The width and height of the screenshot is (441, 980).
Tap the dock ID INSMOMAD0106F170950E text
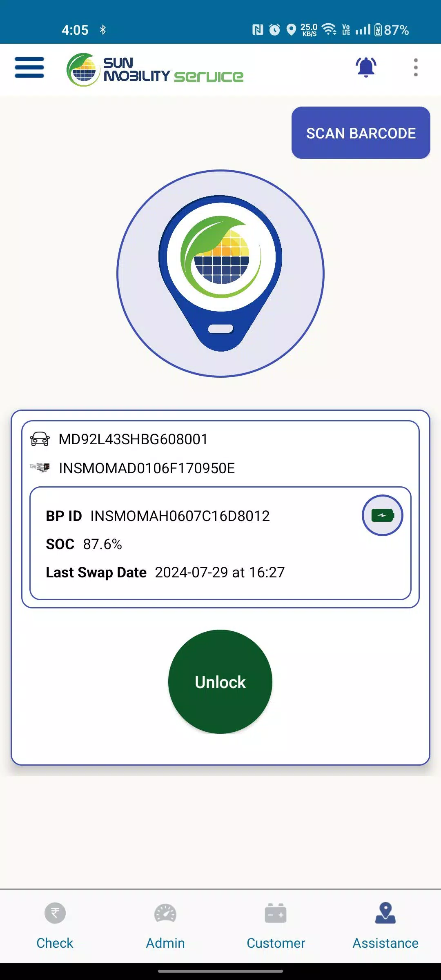click(147, 468)
